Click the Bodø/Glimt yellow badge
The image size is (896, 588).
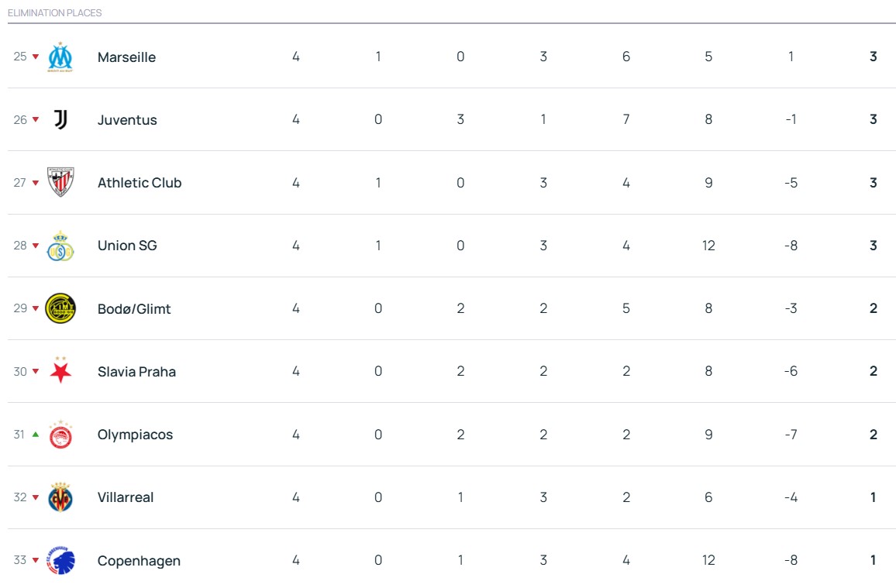tap(60, 308)
